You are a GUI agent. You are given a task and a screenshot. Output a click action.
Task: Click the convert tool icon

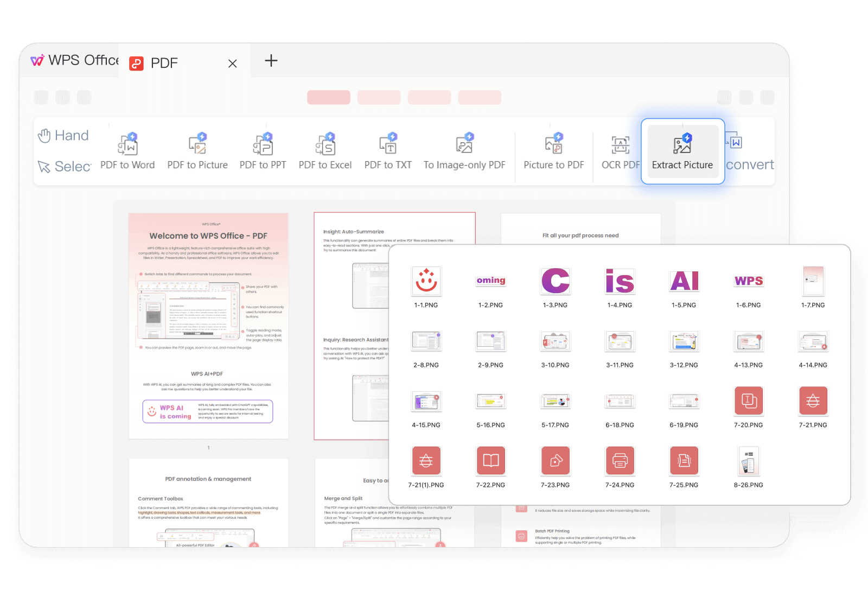pos(734,141)
